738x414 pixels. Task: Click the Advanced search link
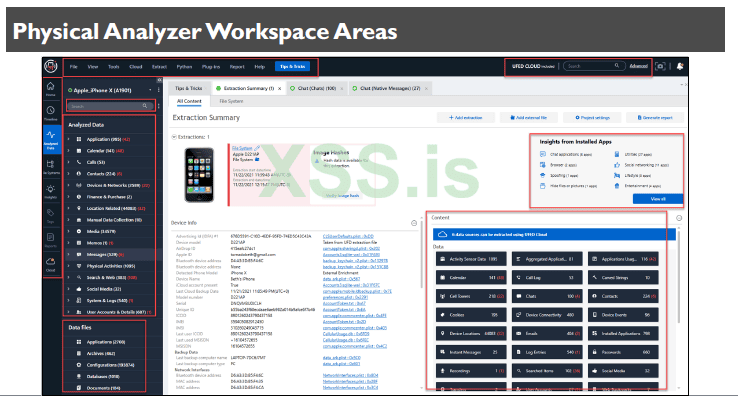coord(638,66)
